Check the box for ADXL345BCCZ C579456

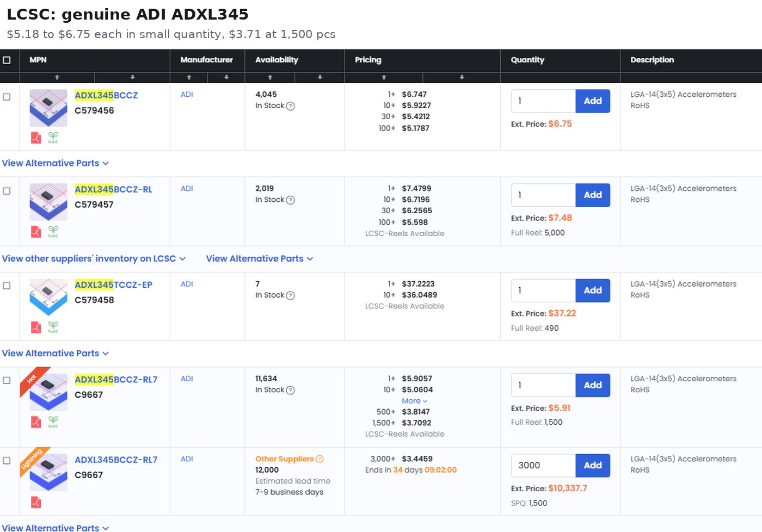(x=7, y=97)
